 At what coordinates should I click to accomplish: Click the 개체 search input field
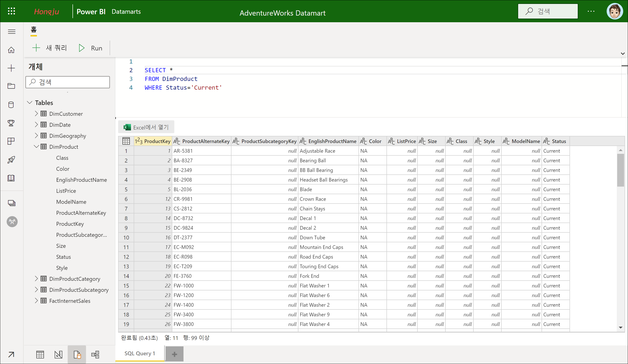pyautogui.click(x=68, y=82)
